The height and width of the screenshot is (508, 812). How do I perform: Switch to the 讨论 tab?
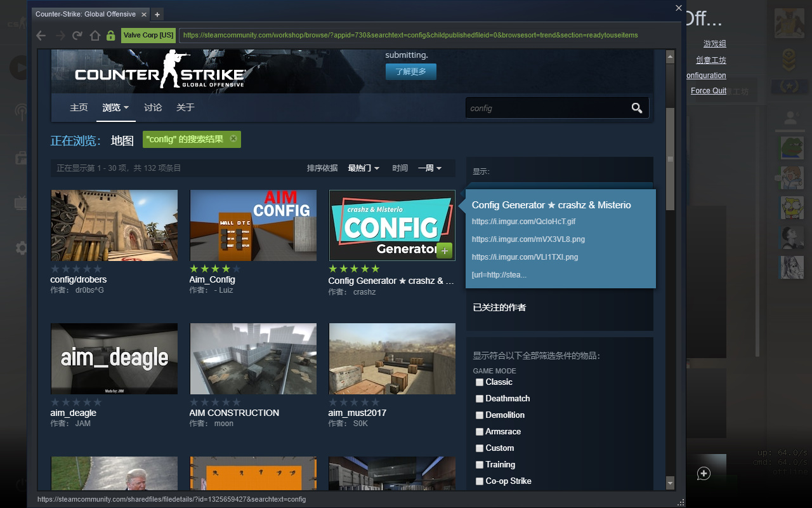pyautogui.click(x=153, y=107)
